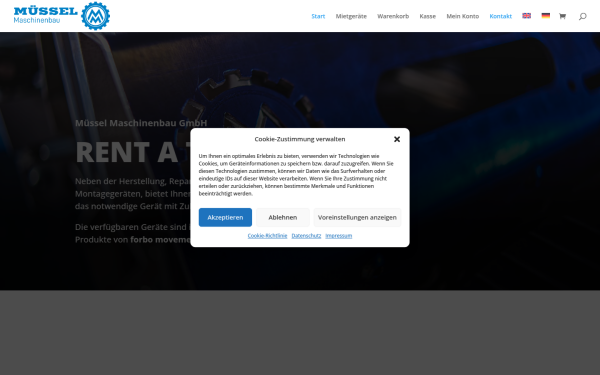The image size is (600, 375).
Task: Open the Mein Konto menu item
Action: 463,16
